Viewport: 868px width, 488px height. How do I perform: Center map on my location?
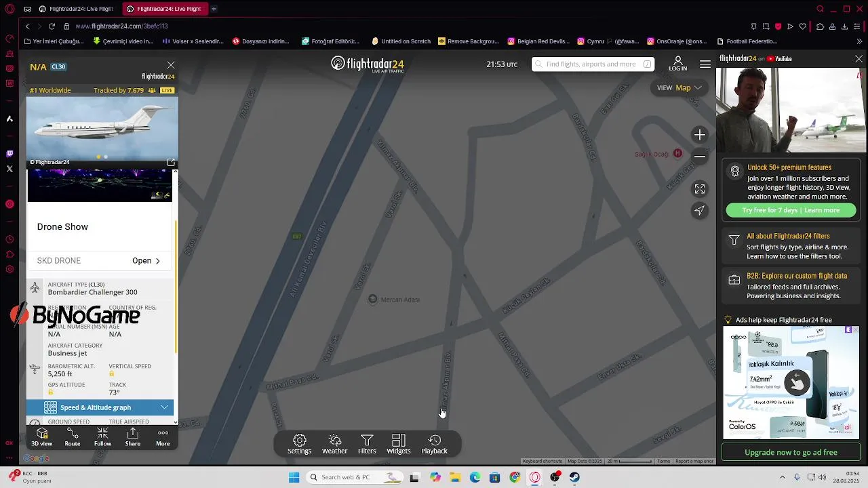(700, 211)
